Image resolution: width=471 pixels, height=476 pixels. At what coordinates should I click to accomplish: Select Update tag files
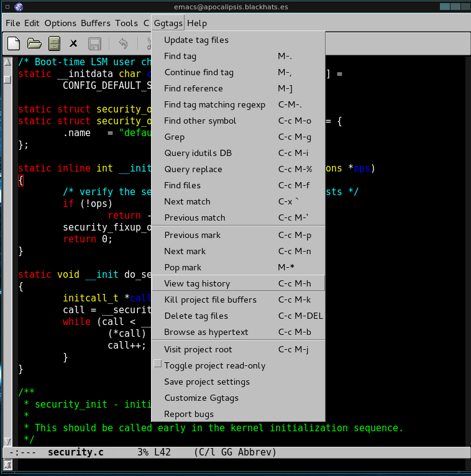tap(238, 40)
